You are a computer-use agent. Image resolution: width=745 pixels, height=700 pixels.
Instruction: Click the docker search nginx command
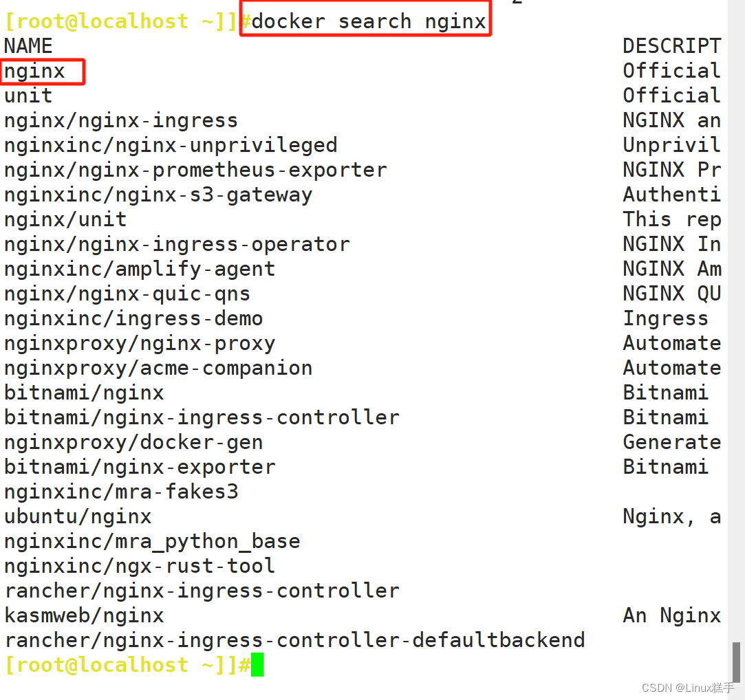tap(369, 21)
